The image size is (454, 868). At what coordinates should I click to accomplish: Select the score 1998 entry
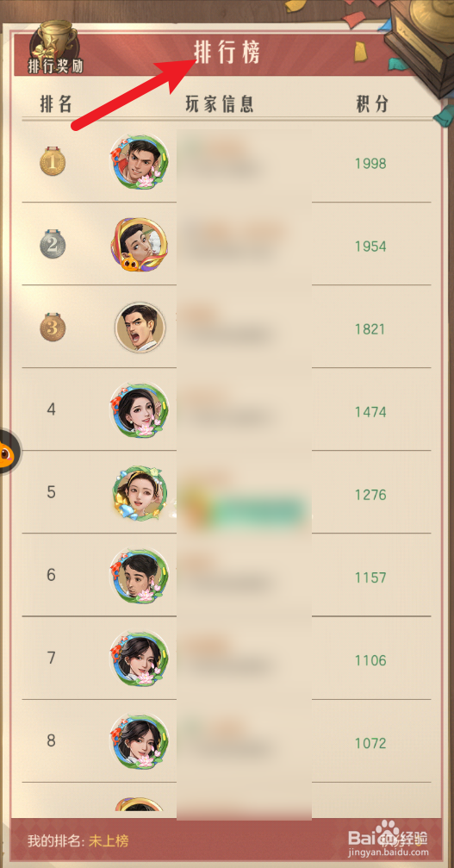coord(370,163)
